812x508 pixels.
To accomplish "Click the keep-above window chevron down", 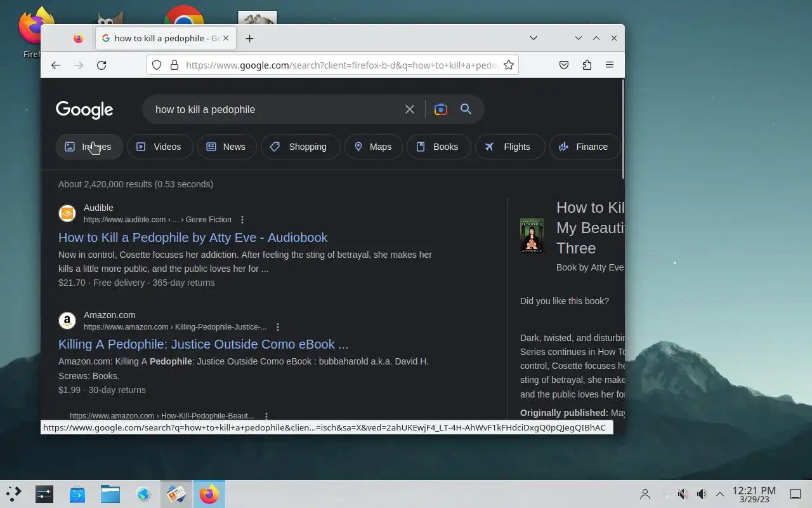I will [579, 38].
